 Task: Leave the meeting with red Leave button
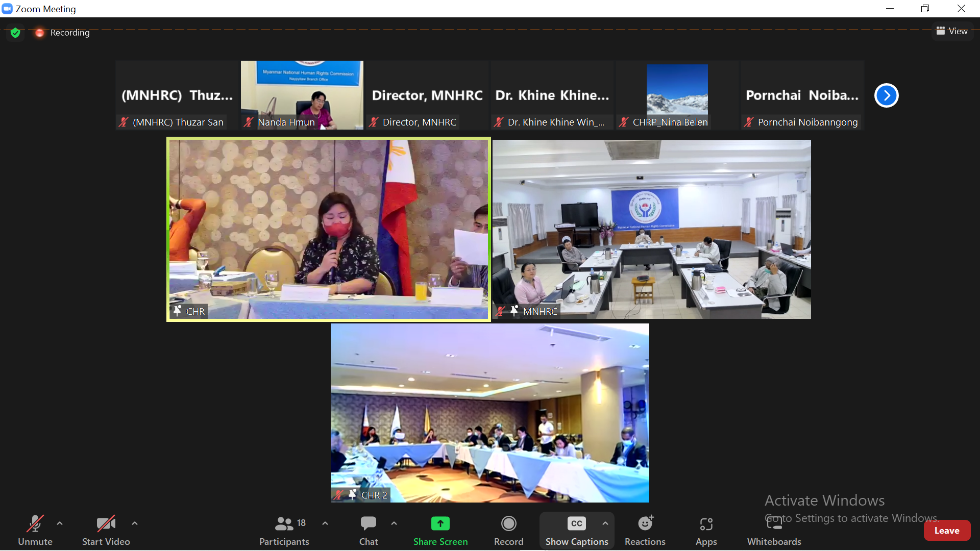click(x=947, y=531)
